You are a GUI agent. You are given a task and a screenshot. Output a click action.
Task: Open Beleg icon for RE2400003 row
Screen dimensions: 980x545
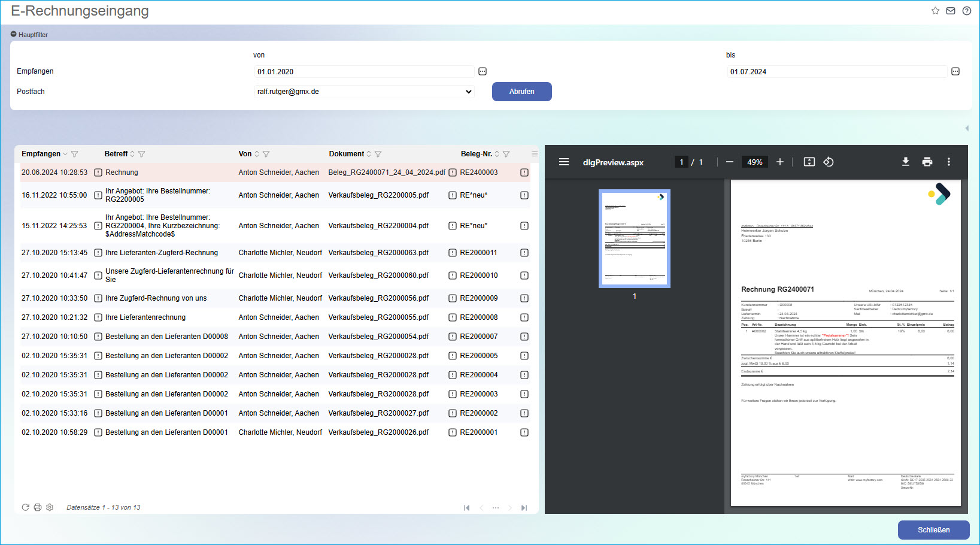click(x=453, y=172)
